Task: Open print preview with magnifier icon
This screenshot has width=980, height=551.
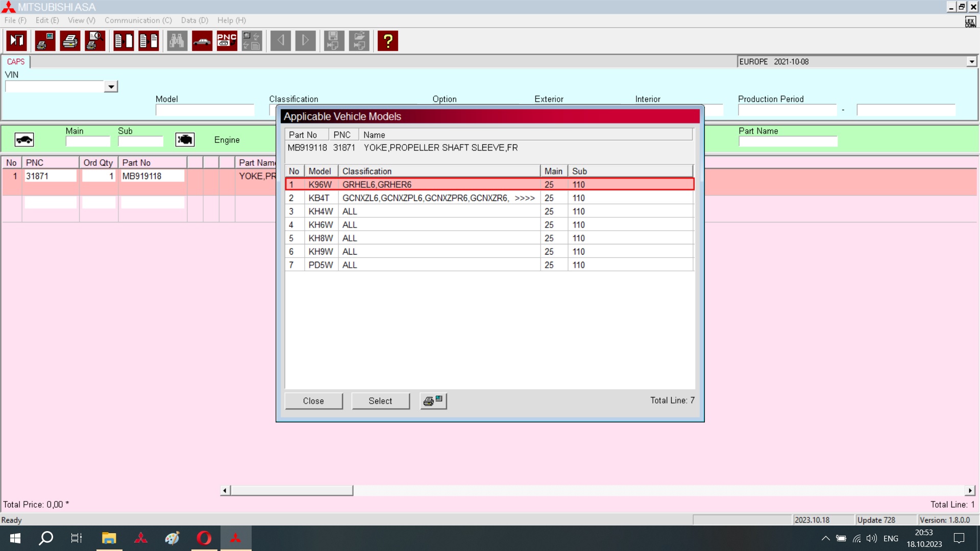Action: pos(95,41)
